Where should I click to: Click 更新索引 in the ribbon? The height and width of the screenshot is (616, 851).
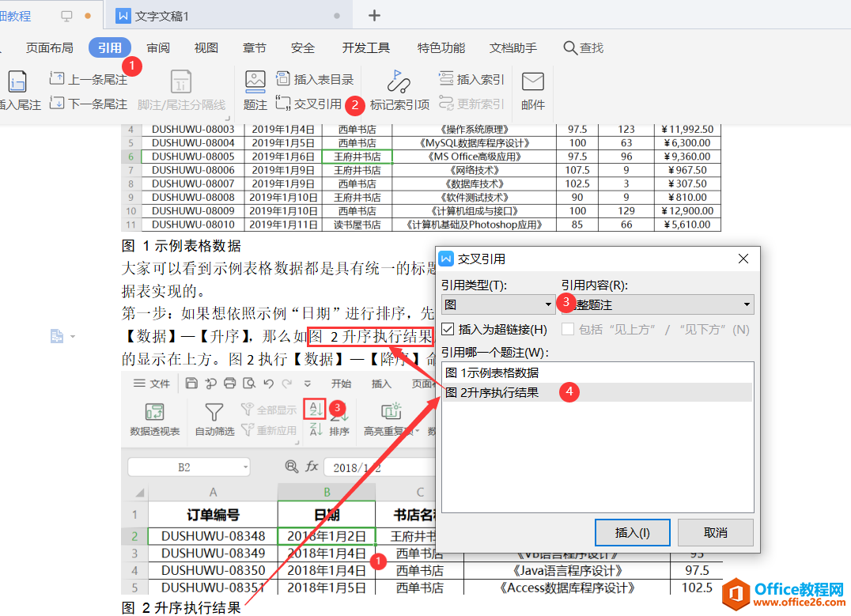tap(471, 103)
